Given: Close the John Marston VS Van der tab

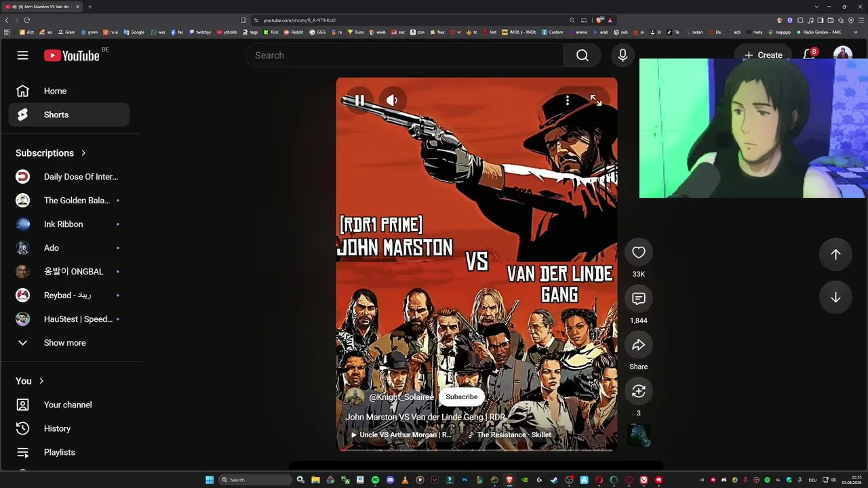Looking at the screenshot, I should [77, 7].
